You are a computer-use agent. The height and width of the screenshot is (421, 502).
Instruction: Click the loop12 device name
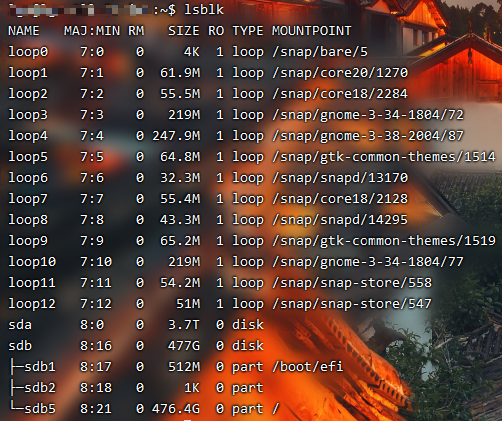tap(32, 304)
